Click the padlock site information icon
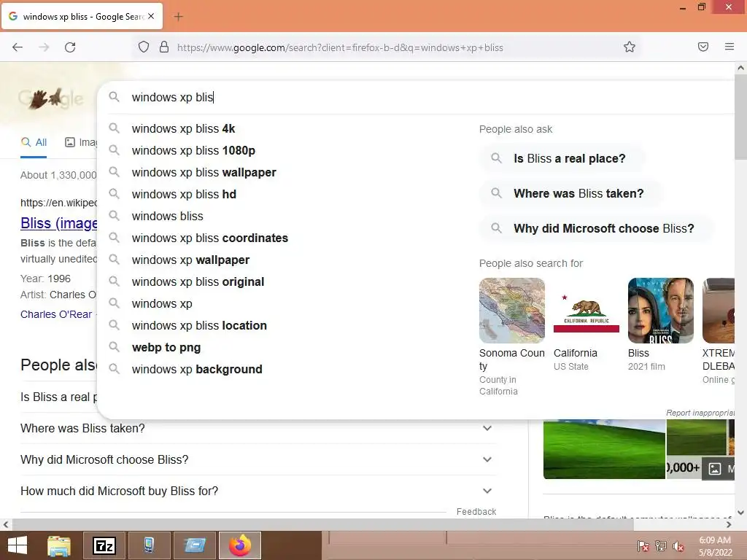The height and width of the screenshot is (560, 747). 164,47
